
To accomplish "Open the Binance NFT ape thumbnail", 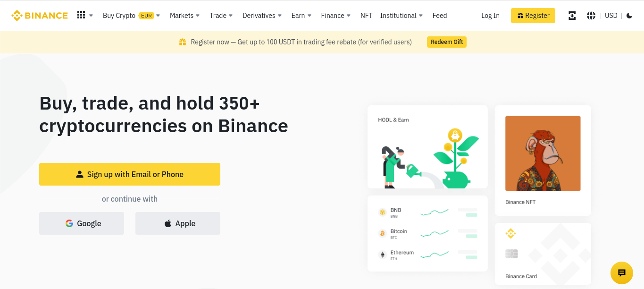I will (x=543, y=153).
